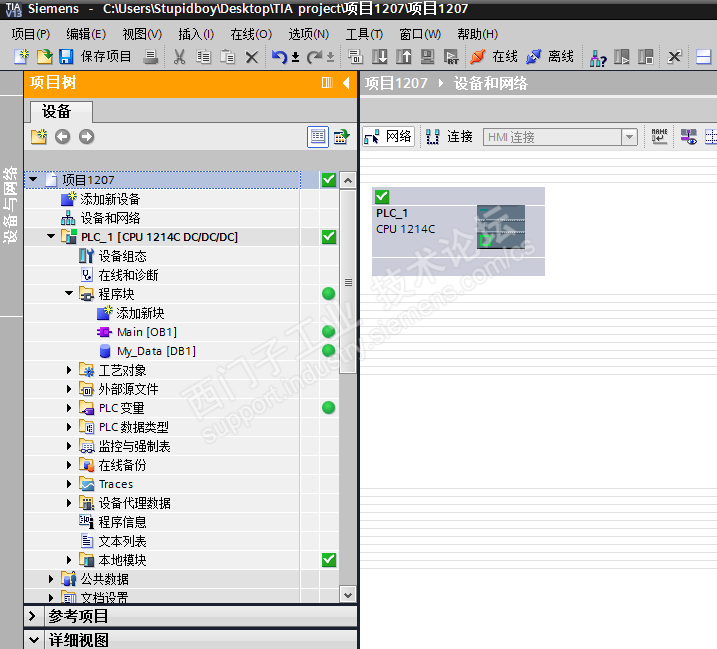
Task: Click 保存项目 text button
Action: pyautogui.click(x=106, y=57)
